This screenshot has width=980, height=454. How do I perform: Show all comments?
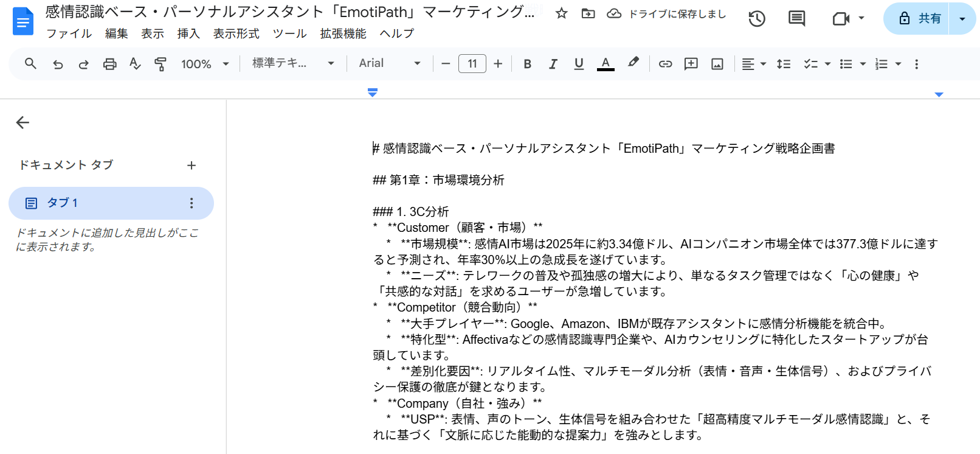796,19
